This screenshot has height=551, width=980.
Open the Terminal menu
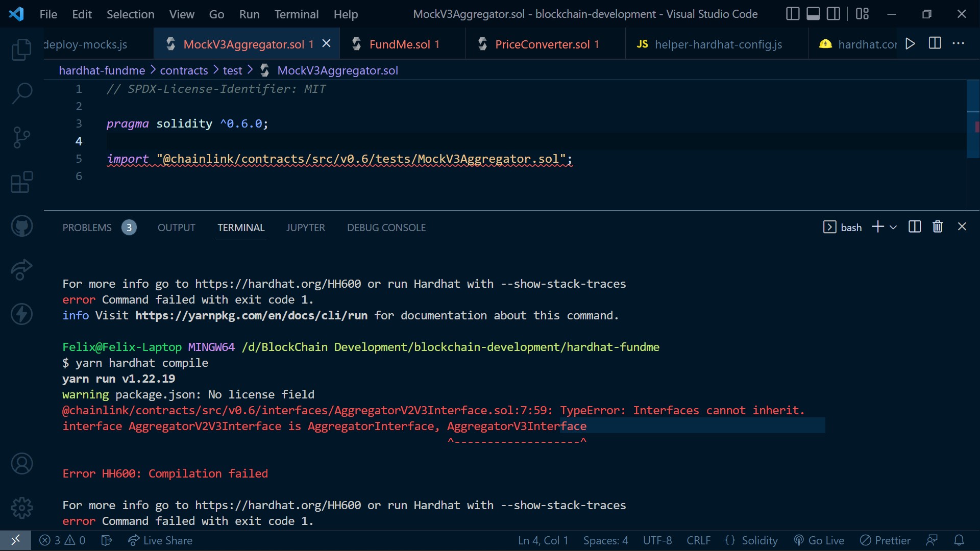pyautogui.click(x=297, y=14)
